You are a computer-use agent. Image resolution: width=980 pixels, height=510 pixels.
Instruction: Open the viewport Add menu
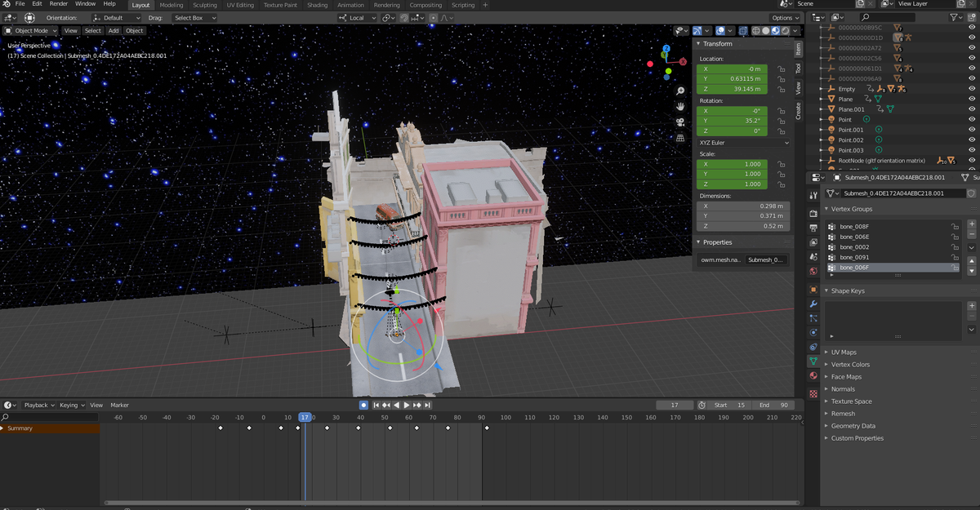coord(114,31)
